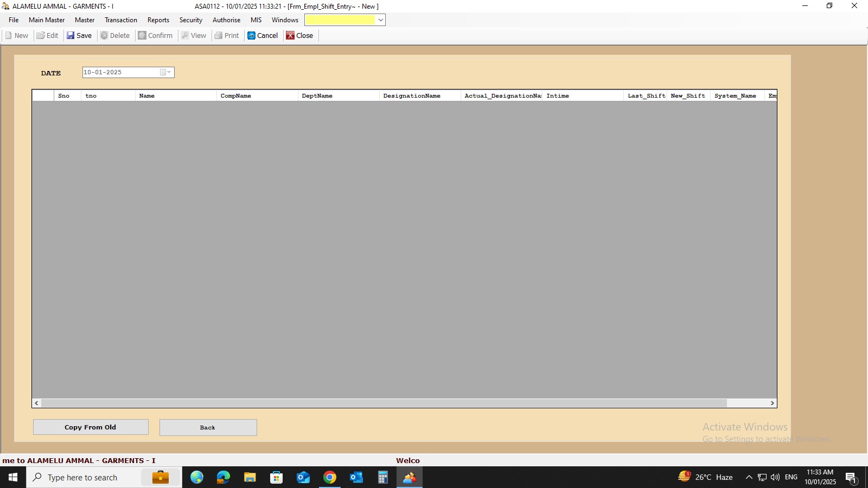Open Microsoft Edge from the taskbar
Screen dimensions: 868x488
(223, 478)
